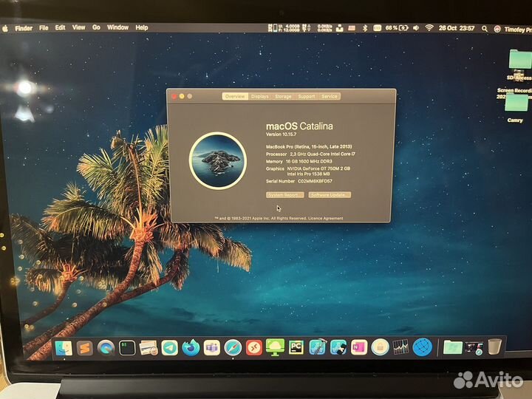Open QuickTime Player in the Dock
This screenshot has height=399, width=532.
click(x=106, y=348)
